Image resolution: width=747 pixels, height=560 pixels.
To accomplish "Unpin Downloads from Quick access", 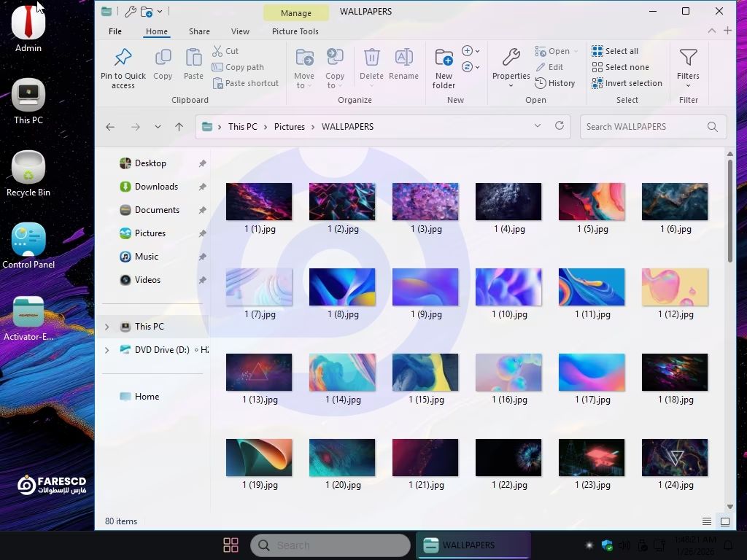I will [x=202, y=187].
